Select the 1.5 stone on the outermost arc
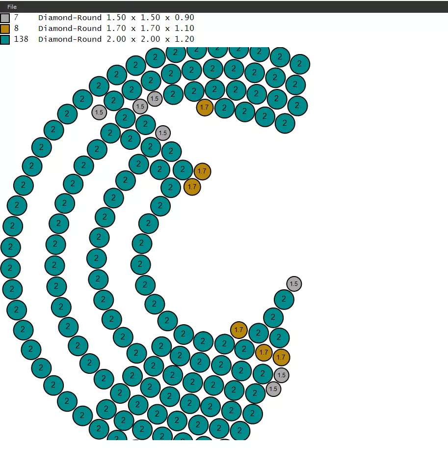 tap(99, 112)
